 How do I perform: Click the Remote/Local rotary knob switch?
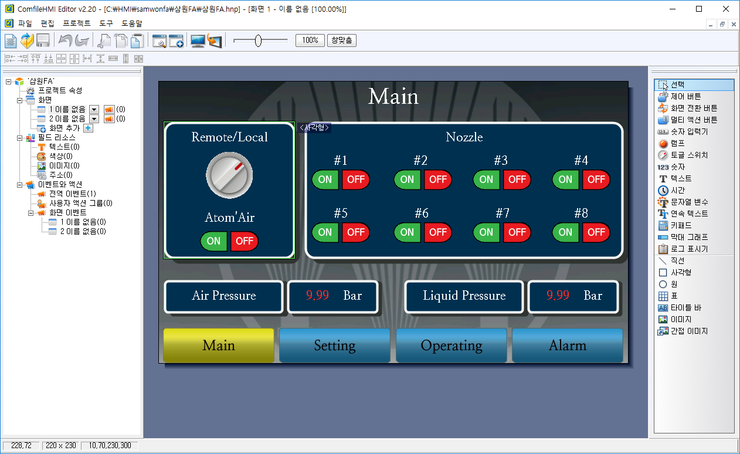[229, 175]
